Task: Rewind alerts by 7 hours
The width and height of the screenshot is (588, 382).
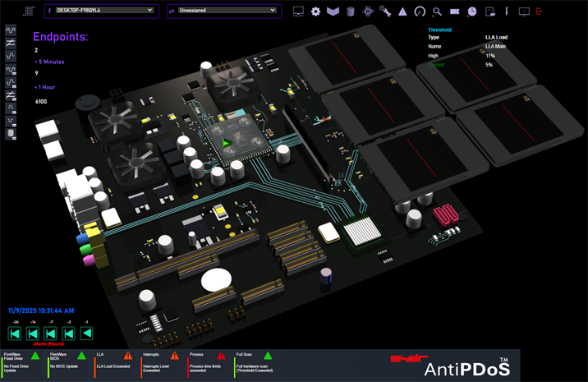Action: [x=51, y=333]
